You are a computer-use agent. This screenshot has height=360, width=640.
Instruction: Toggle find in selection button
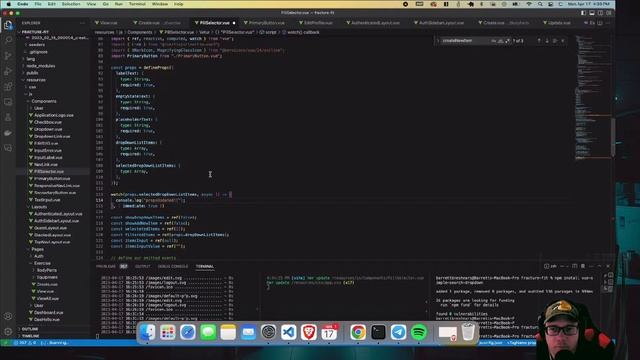(555, 41)
